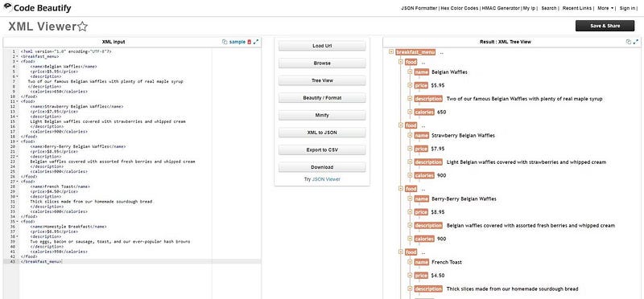Collapse the food node above French Toast
This screenshot has height=299, width=644.
click(x=400, y=252)
